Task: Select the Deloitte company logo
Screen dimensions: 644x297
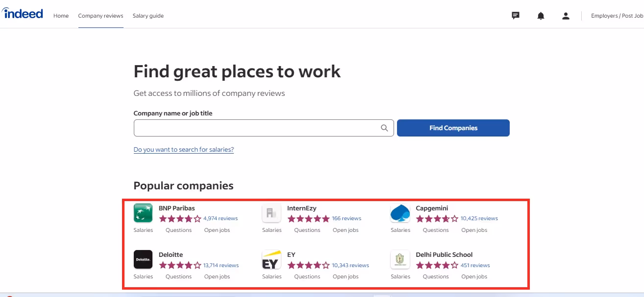Action: pos(143,259)
